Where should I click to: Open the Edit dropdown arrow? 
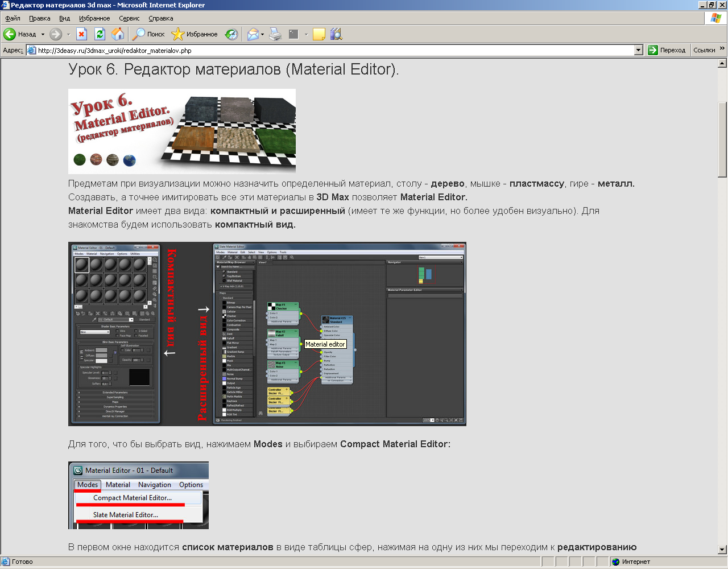click(x=306, y=34)
